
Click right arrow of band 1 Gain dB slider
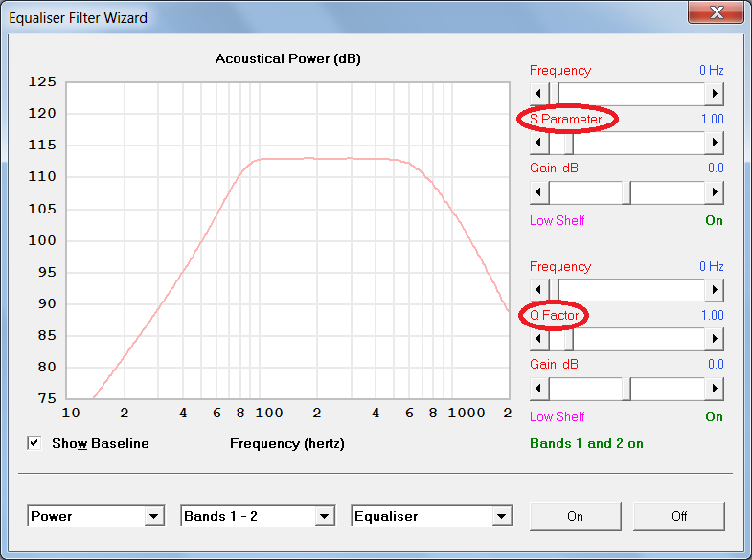[x=714, y=192]
